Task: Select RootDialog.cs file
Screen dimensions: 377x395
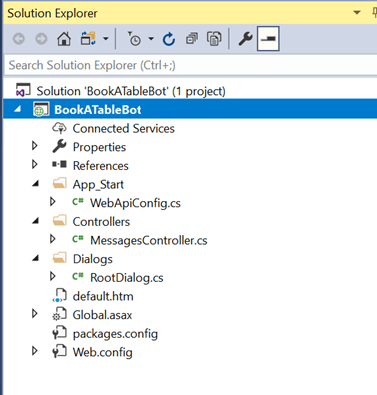Action: coord(127,278)
